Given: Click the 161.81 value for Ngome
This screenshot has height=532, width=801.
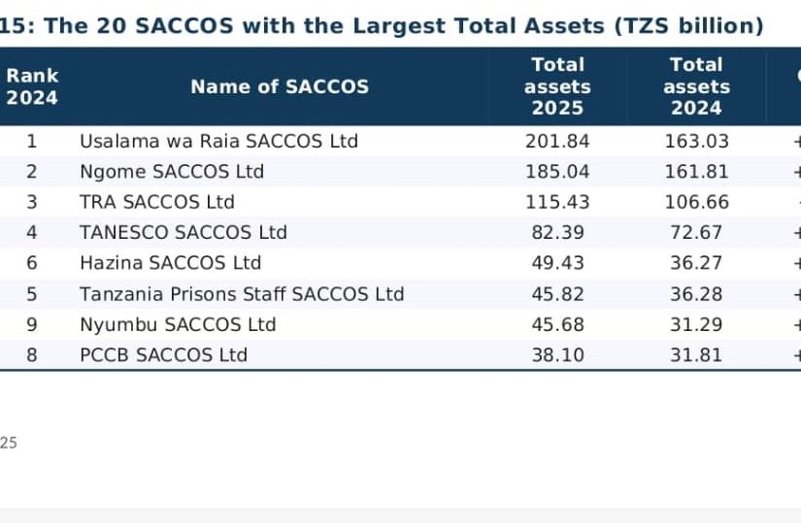Looking at the screenshot, I should coord(697,172).
